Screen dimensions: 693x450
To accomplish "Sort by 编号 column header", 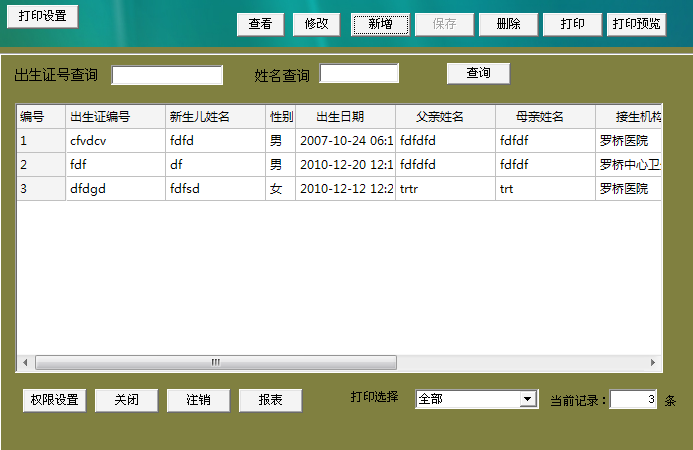I will (x=41, y=117).
